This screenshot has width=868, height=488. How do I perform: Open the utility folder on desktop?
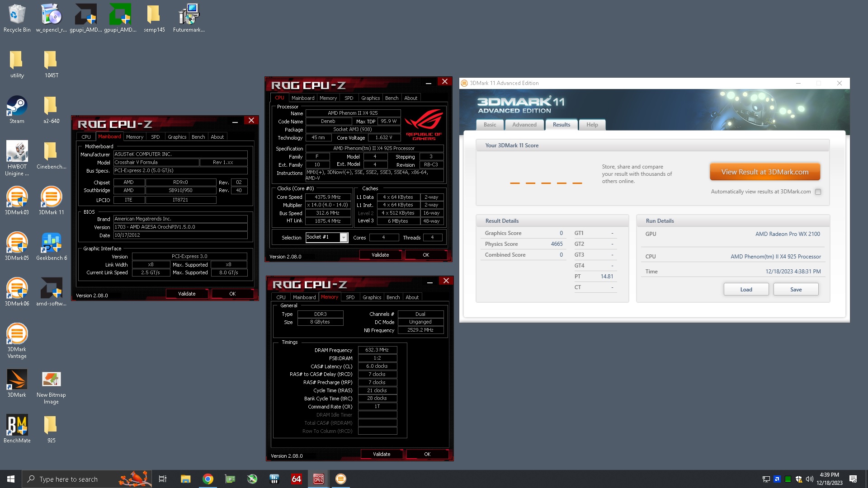tap(17, 64)
